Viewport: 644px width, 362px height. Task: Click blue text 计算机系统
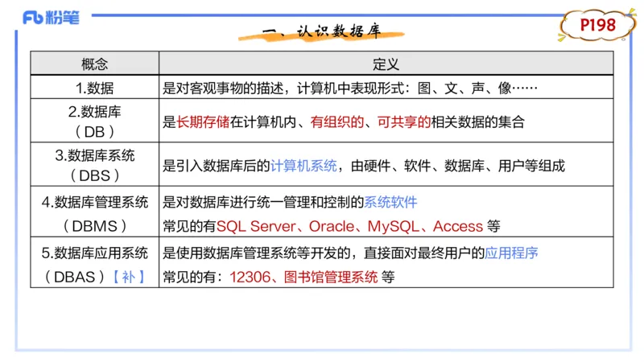[303, 166]
